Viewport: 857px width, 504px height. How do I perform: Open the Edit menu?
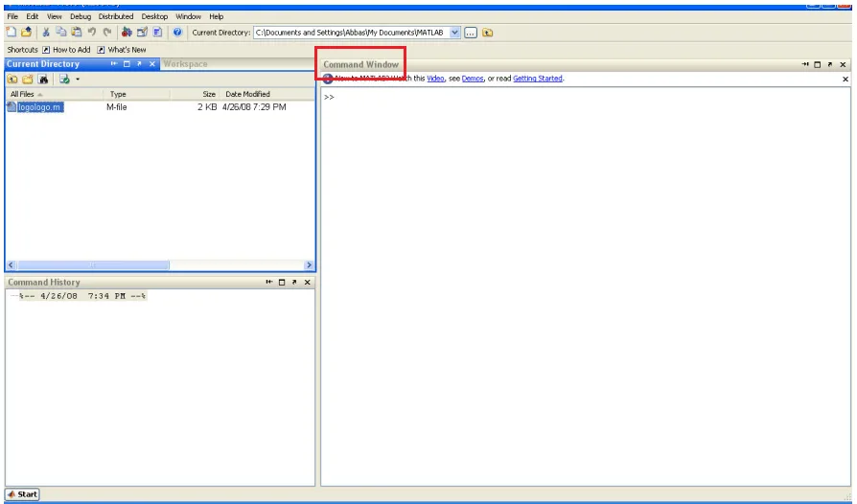pos(33,16)
